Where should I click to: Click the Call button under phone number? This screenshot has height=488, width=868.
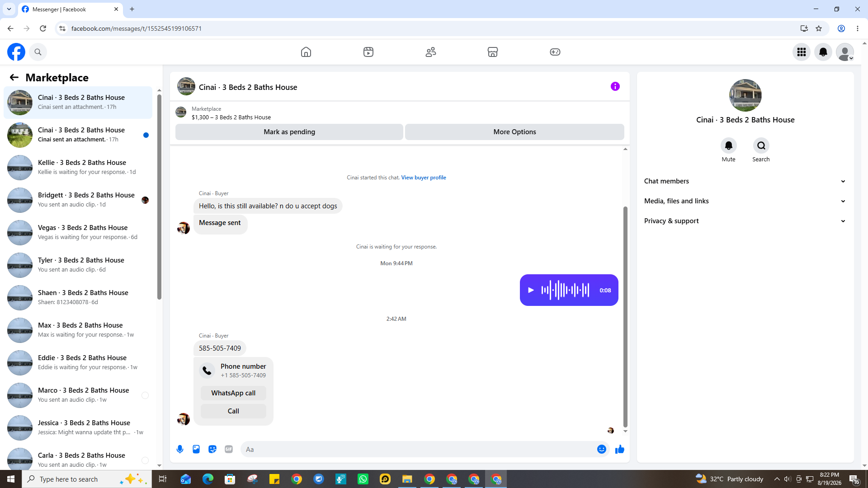[233, 411]
